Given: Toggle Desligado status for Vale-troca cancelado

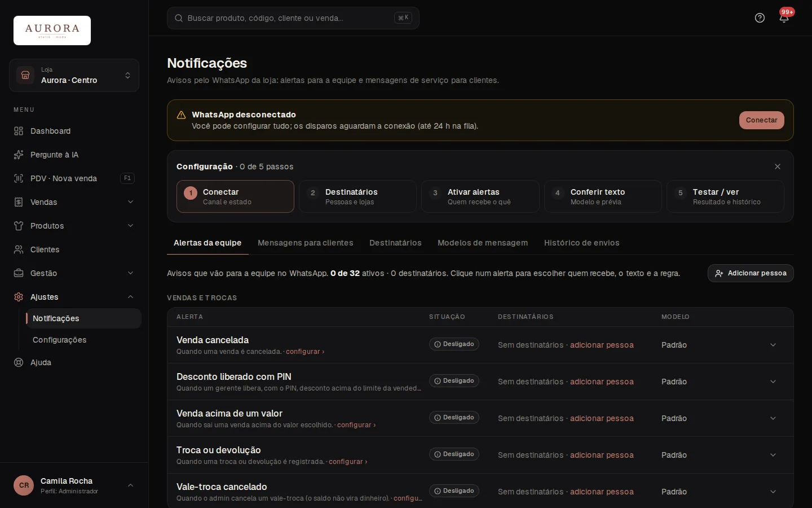Looking at the screenshot, I should (x=454, y=491).
